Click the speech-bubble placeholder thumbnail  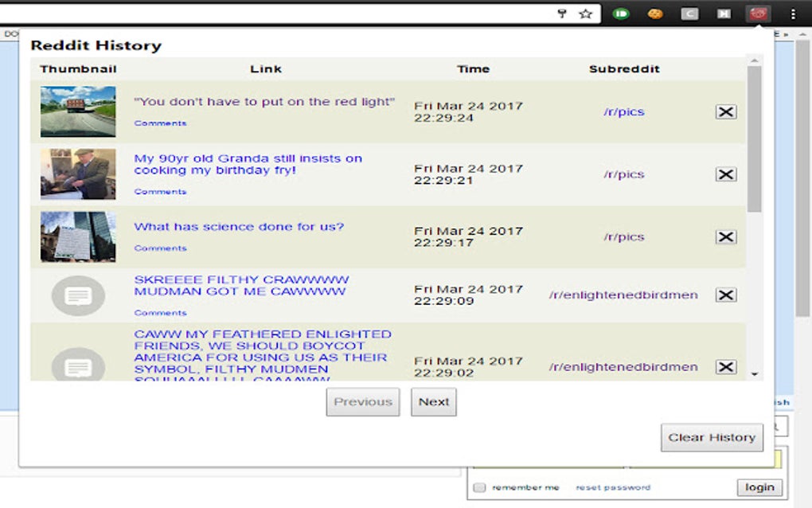77,295
